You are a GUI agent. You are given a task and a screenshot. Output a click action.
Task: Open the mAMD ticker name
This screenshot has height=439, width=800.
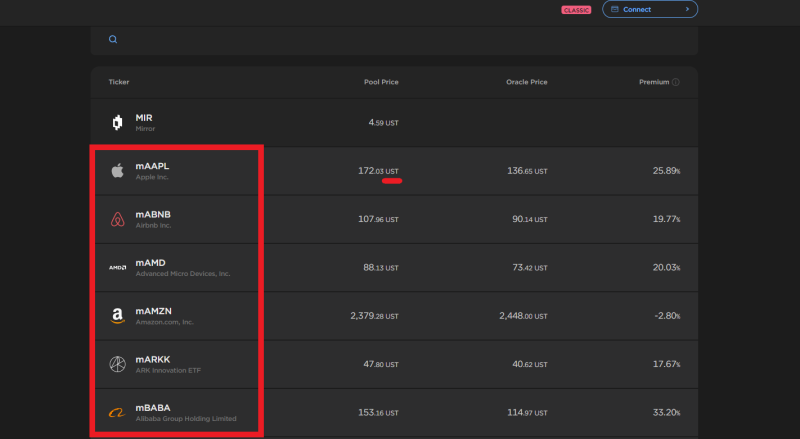click(151, 262)
